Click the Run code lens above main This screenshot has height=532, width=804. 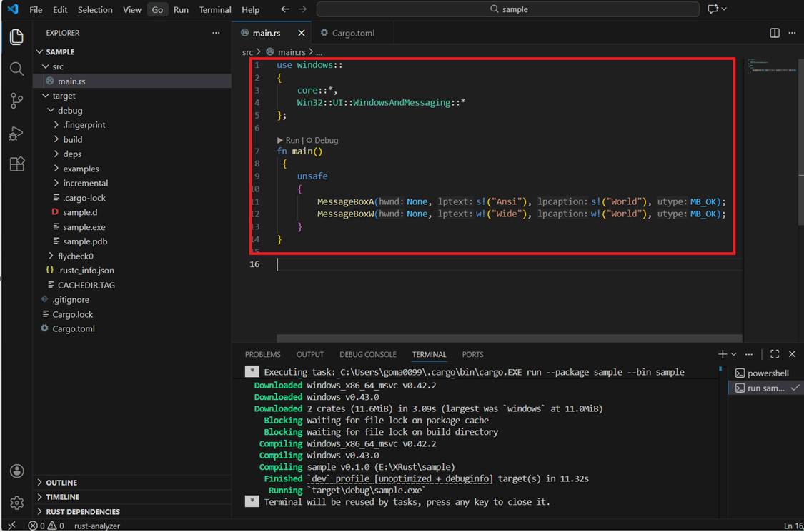pyautogui.click(x=289, y=141)
